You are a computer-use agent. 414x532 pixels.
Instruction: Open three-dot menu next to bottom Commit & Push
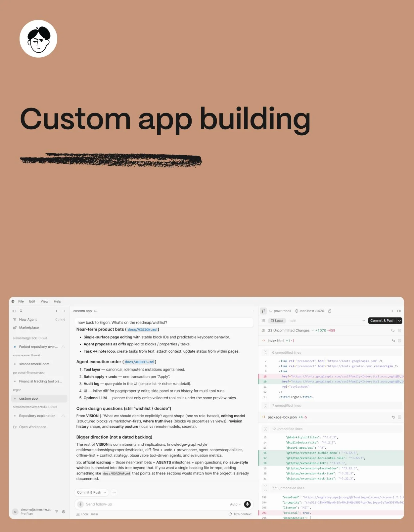[114, 492]
